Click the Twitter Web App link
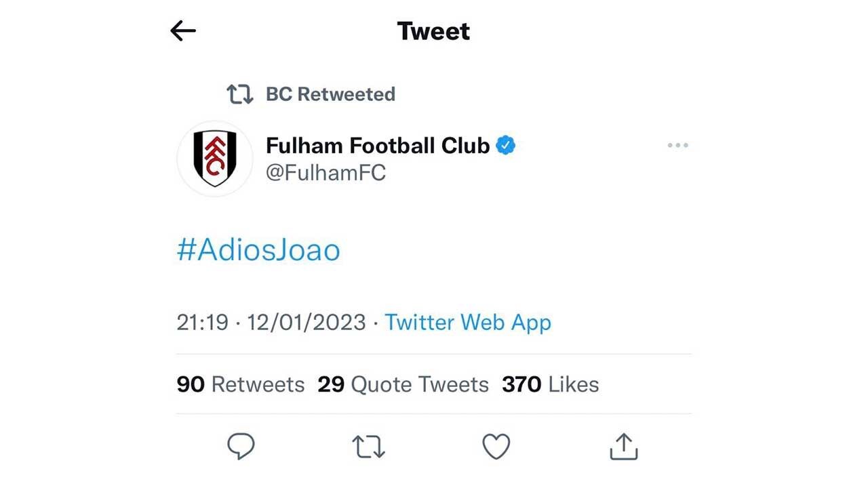 click(x=468, y=323)
